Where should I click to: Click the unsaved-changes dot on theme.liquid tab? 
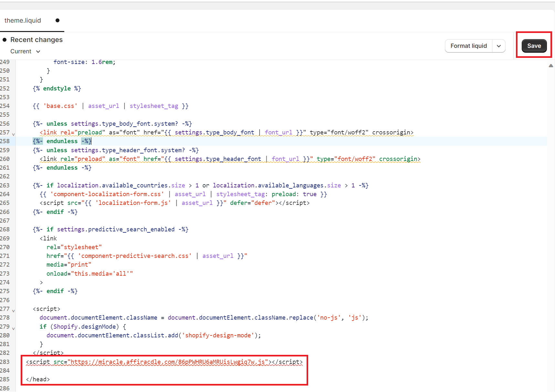(58, 20)
